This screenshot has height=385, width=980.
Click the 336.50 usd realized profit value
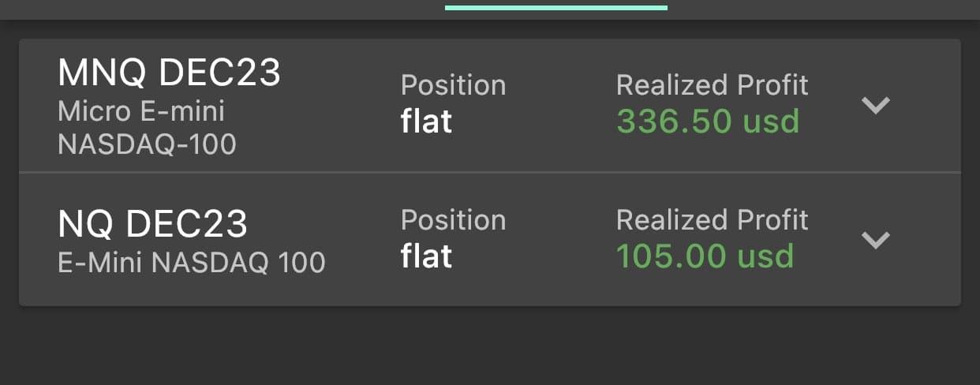pyautogui.click(x=708, y=121)
